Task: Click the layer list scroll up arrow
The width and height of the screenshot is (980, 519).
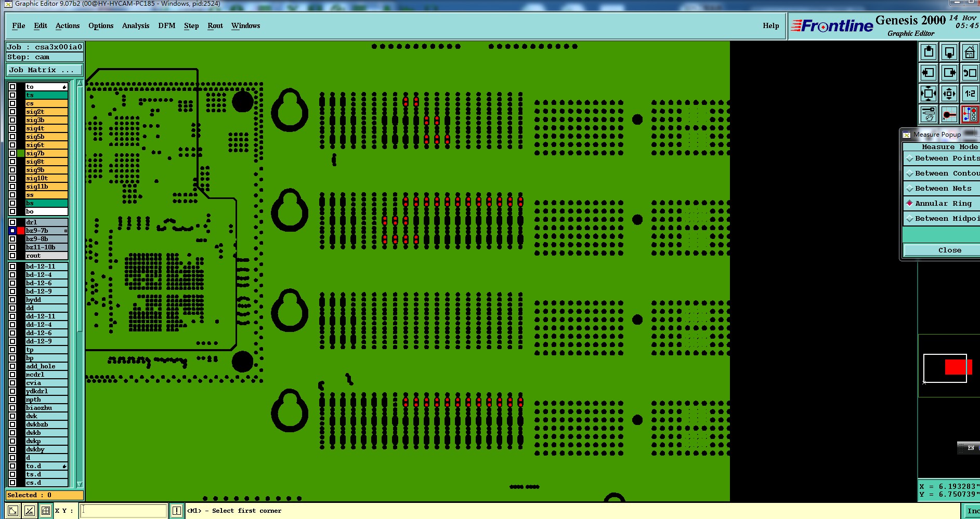Action: click(x=80, y=83)
